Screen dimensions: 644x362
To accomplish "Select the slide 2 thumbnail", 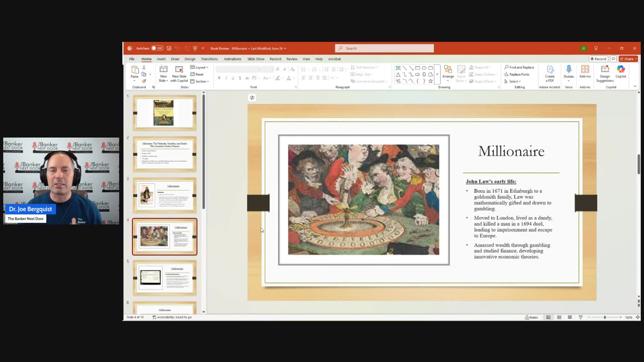I will [165, 154].
